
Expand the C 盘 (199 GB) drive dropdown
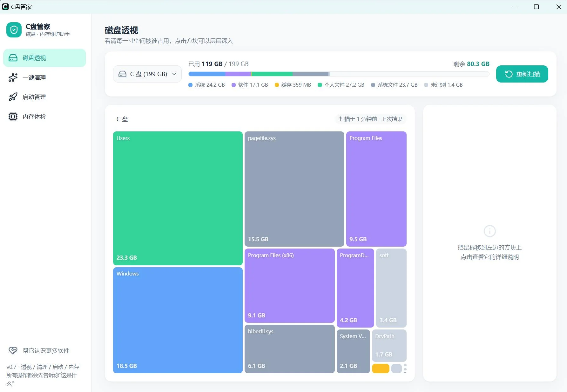tap(147, 74)
